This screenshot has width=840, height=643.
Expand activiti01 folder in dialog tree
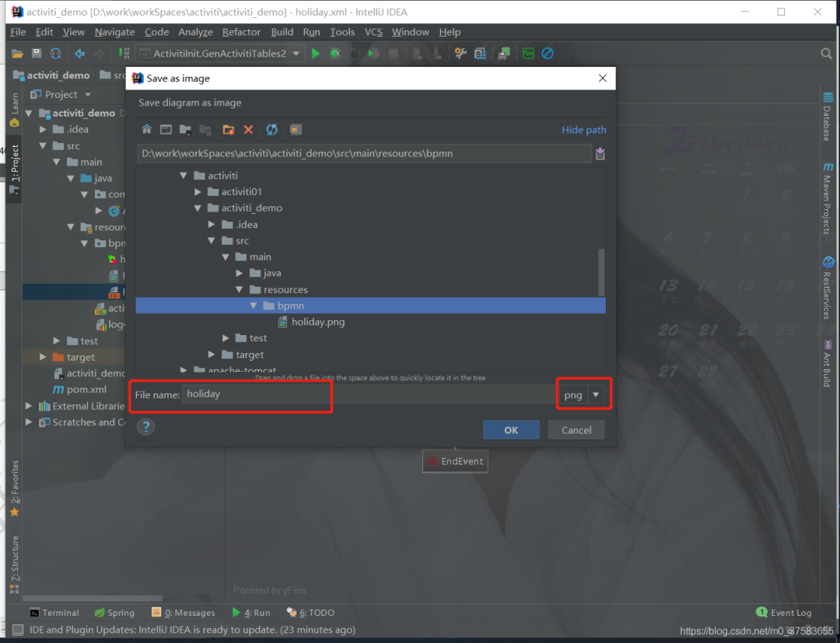coord(198,192)
